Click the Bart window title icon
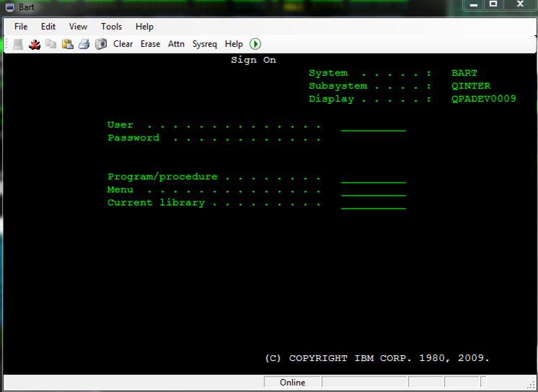 pos(10,7)
